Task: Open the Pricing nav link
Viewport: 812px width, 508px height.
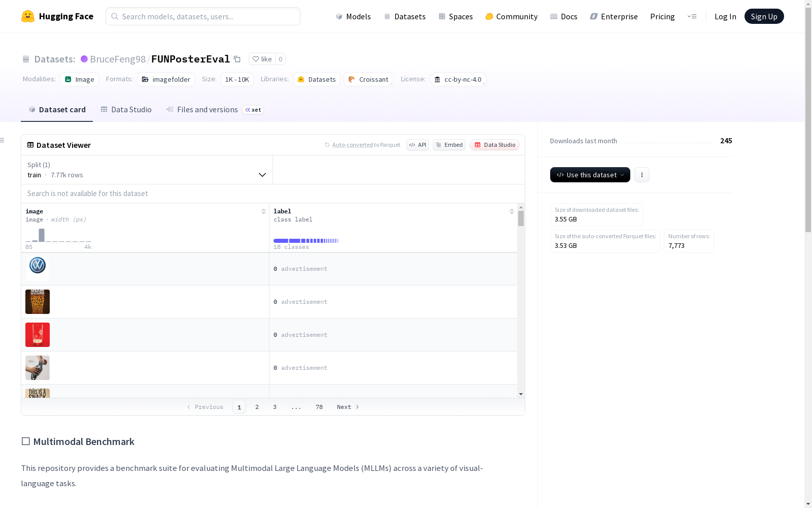Action: (x=662, y=16)
